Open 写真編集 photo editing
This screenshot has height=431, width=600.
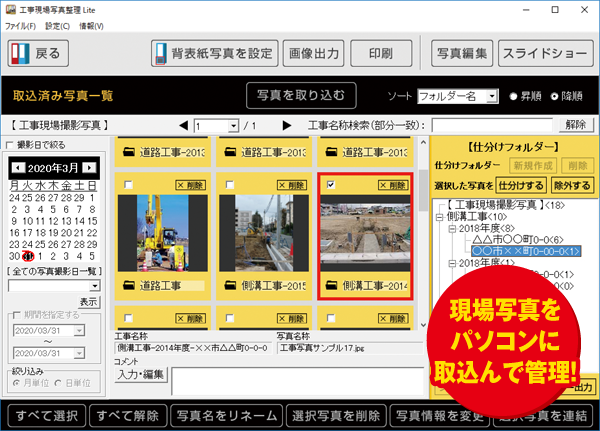pyautogui.click(x=462, y=53)
